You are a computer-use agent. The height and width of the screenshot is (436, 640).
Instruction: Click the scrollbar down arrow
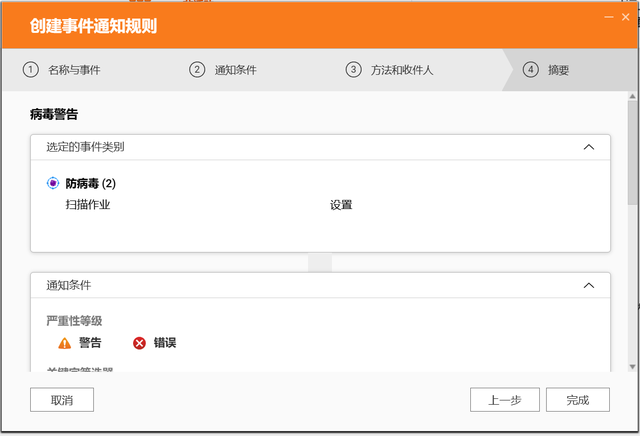pyautogui.click(x=633, y=367)
